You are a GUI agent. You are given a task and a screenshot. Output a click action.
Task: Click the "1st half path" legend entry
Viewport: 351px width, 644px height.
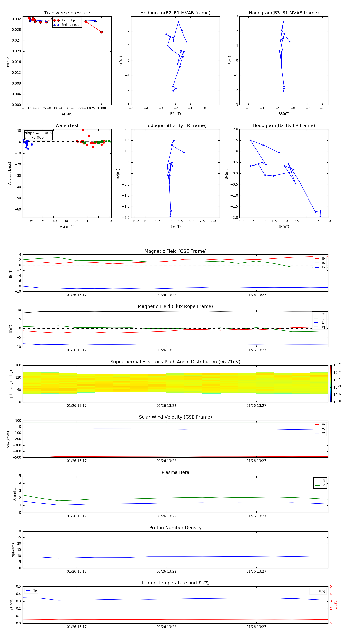67,20
